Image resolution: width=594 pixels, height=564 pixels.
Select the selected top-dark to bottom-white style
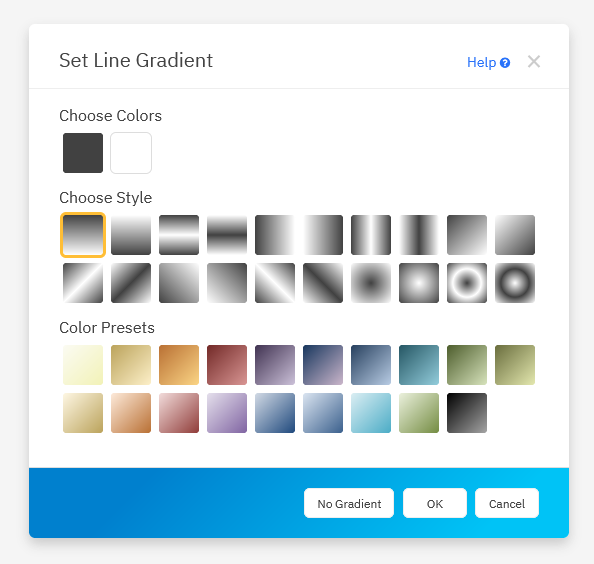tap(83, 235)
